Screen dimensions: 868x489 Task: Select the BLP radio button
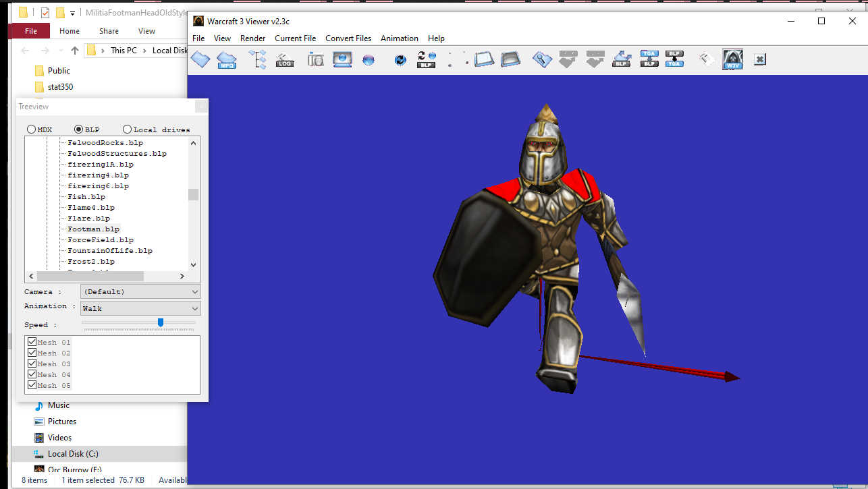click(79, 130)
